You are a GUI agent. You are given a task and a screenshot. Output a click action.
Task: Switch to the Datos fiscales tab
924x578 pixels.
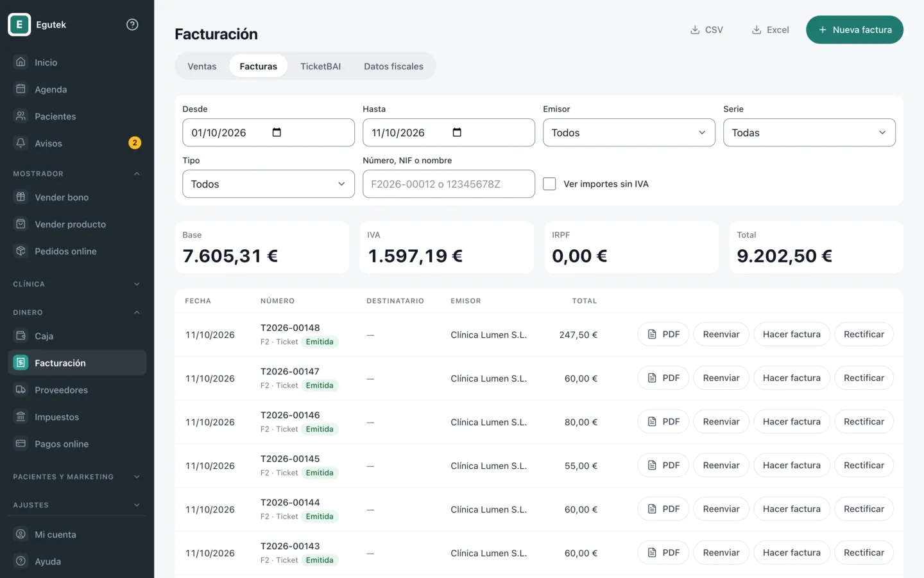[x=393, y=66]
